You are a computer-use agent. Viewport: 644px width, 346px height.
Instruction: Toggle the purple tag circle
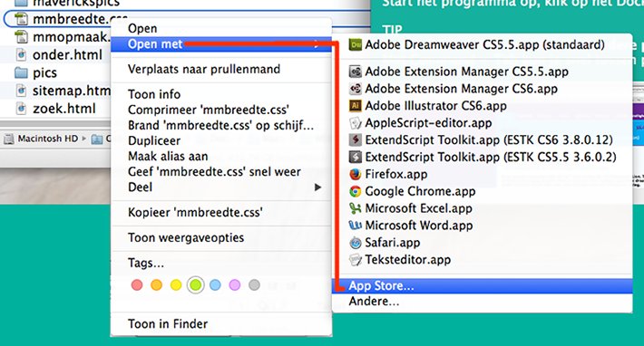[x=235, y=285]
